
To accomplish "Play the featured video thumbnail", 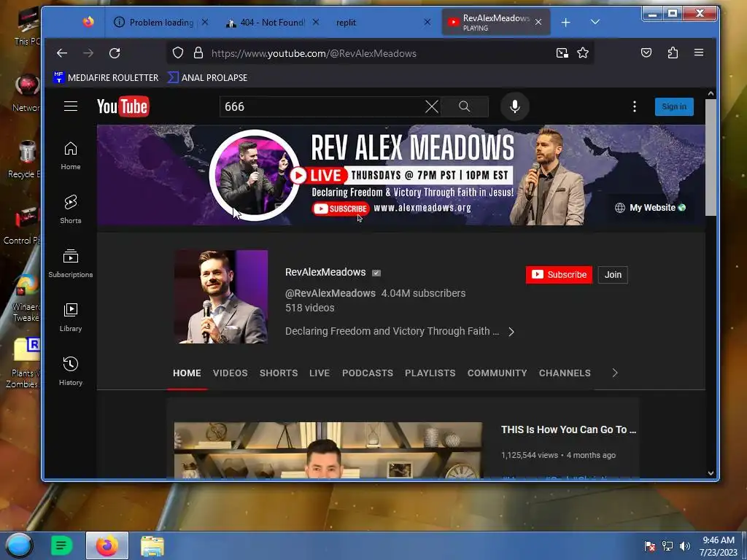I will coord(328,450).
